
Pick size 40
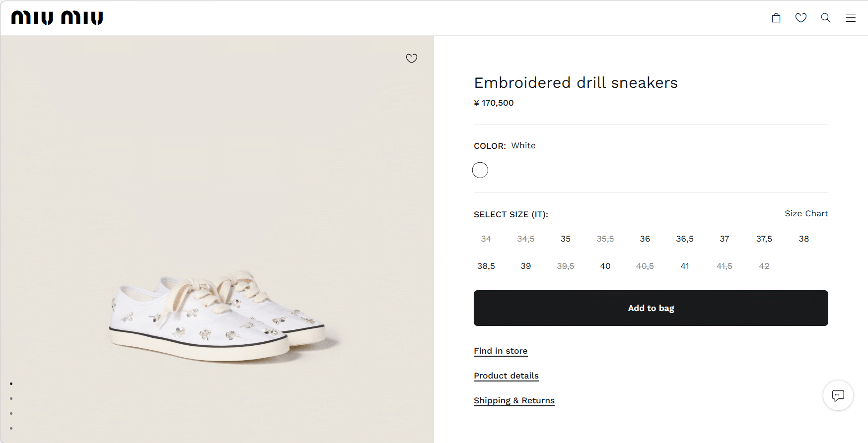605,266
